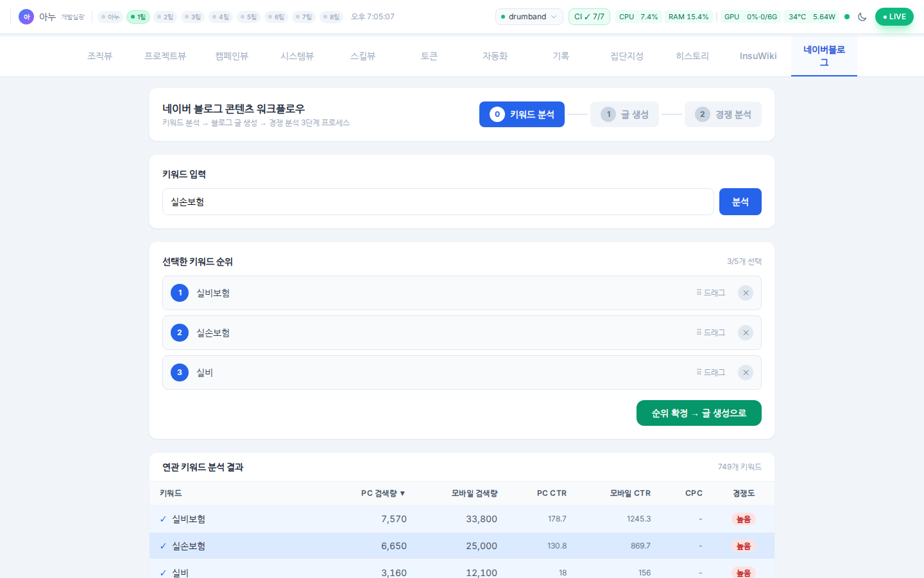Click the 아 user avatar icon

click(x=26, y=17)
